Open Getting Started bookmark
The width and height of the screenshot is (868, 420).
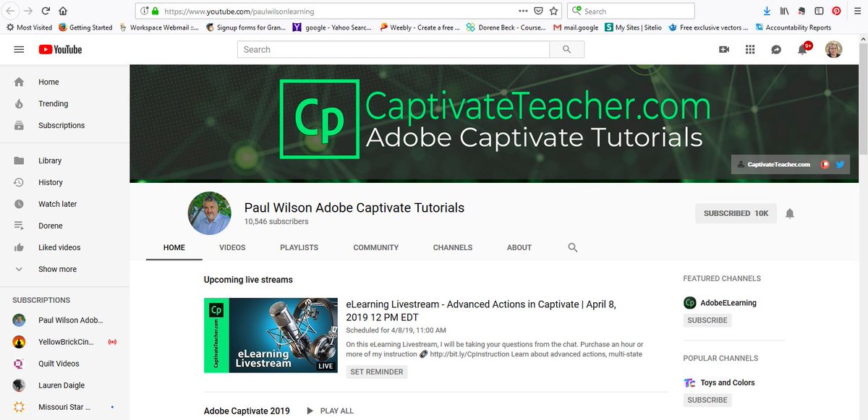[x=85, y=27]
